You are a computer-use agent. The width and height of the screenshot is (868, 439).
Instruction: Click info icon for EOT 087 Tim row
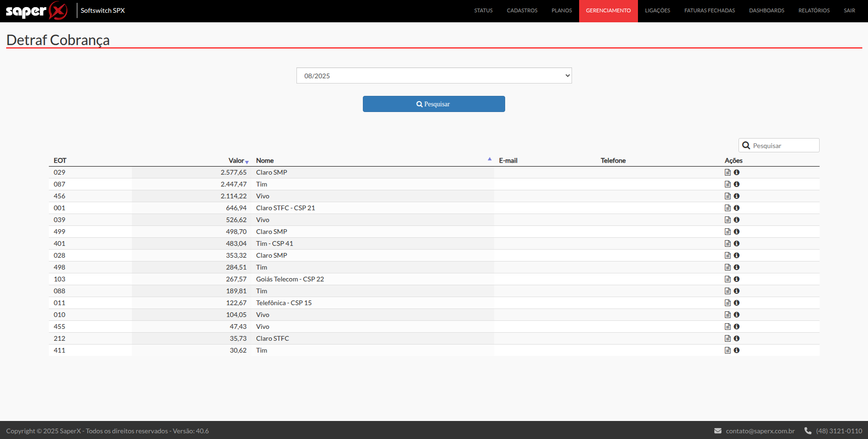coord(737,184)
